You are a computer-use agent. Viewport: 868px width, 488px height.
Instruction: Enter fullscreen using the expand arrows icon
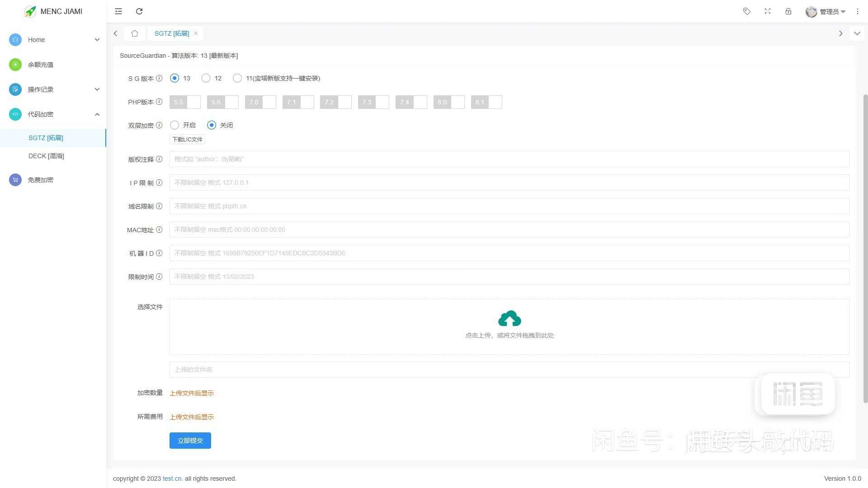(767, 11)
